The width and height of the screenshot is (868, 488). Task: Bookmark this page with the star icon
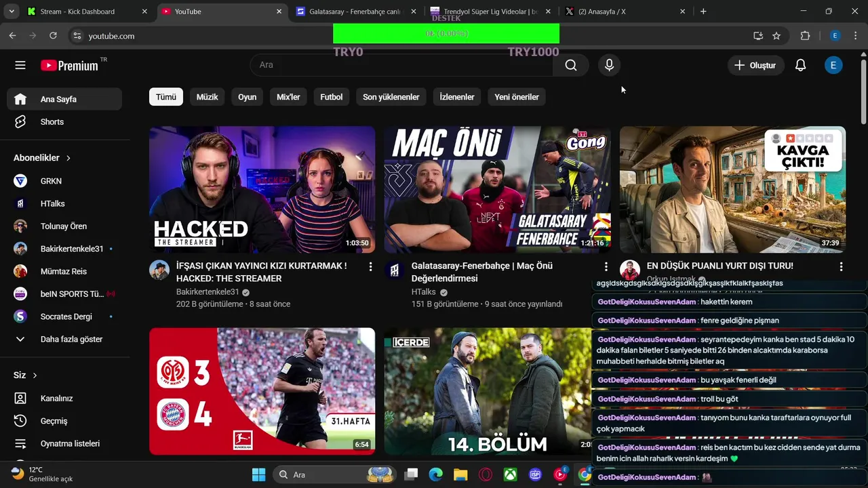coord(776,36)
